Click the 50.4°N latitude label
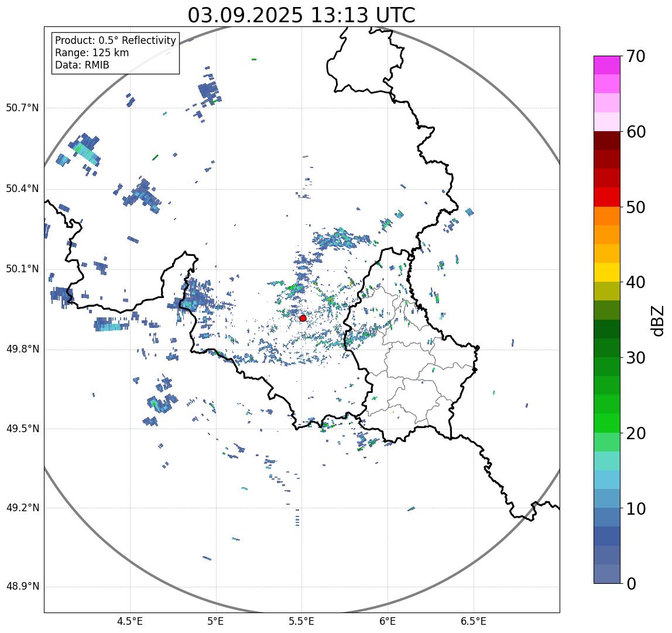Viewport: 672px width, 633px height. (x=22, y=189)
